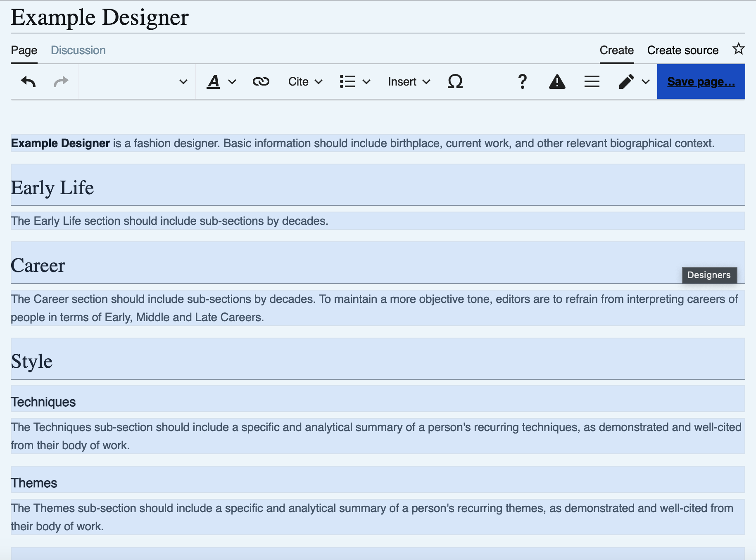
Task: Click the Designers tooltip label
Action: (x=709, y=275)
